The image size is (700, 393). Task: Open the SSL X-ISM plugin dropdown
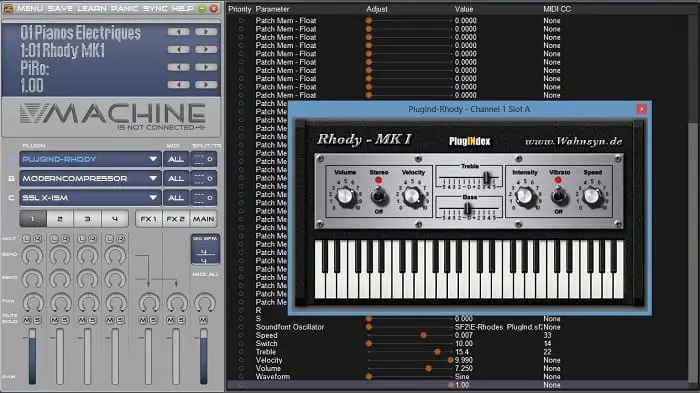(x=90, y=197)
